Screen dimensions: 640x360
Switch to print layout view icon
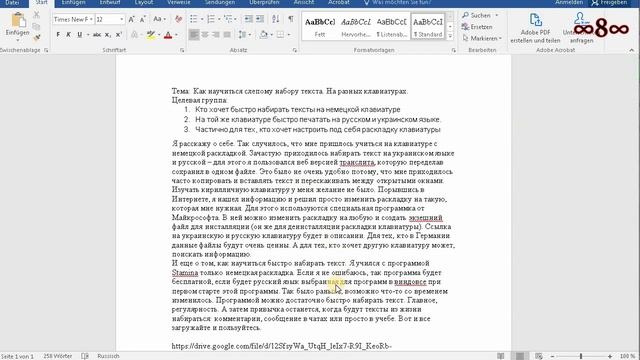[520, 356]
